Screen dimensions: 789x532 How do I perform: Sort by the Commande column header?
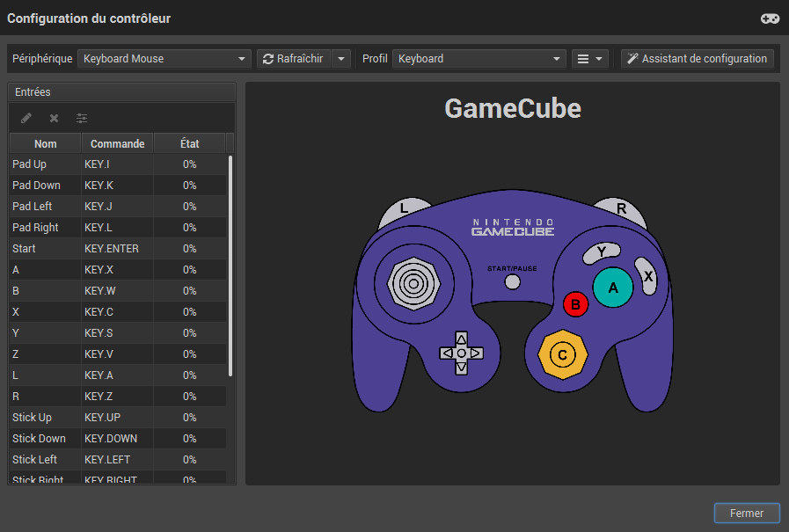(117, 144)
